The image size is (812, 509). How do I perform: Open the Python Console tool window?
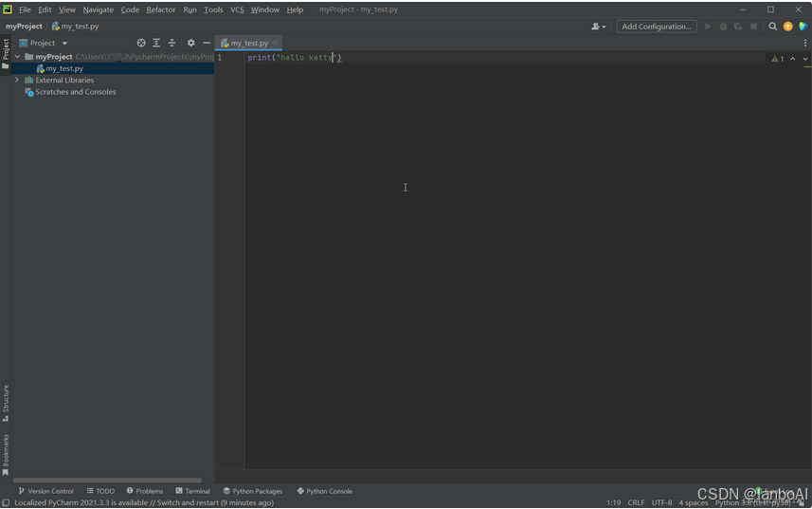(325, 491)
